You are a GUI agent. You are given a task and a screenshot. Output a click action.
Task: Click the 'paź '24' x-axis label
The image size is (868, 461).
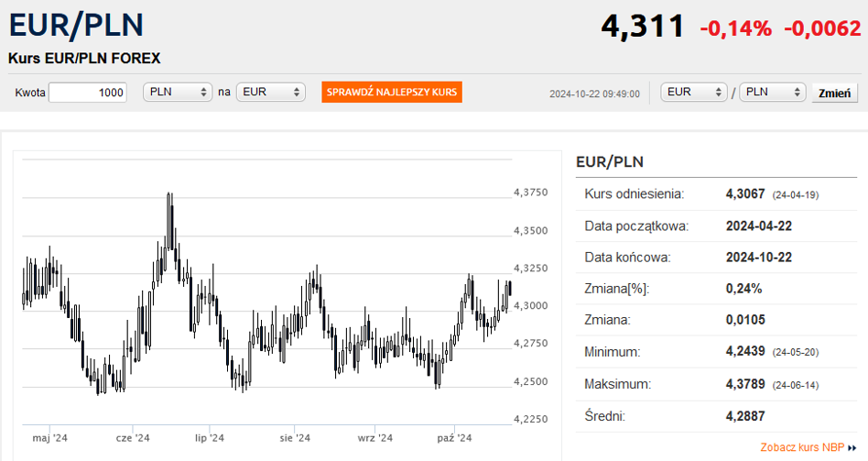click(454, 438)
